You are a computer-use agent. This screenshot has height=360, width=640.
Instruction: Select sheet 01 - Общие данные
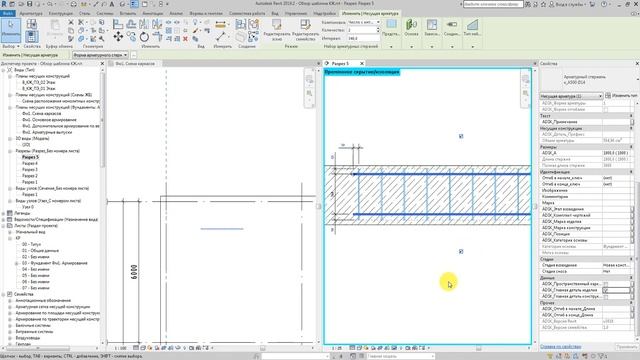click(x=40, y=251)
